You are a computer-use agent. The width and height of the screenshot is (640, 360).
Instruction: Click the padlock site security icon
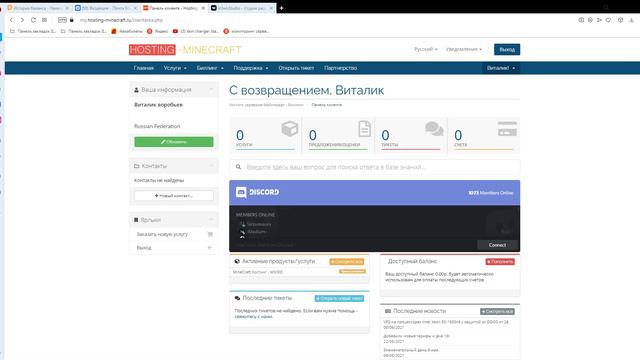coord(71,20)
